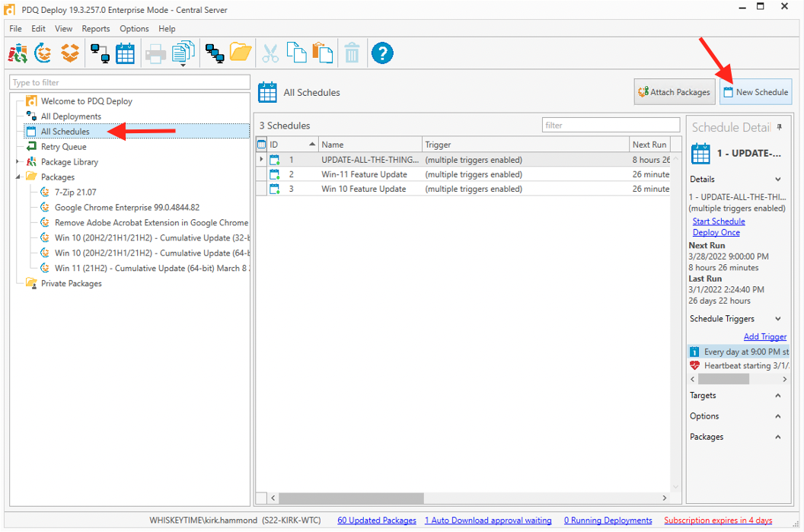804x532 pixels.
Task: Collapse the Schedule Triggers section
Action: click(x=778, y=319)
